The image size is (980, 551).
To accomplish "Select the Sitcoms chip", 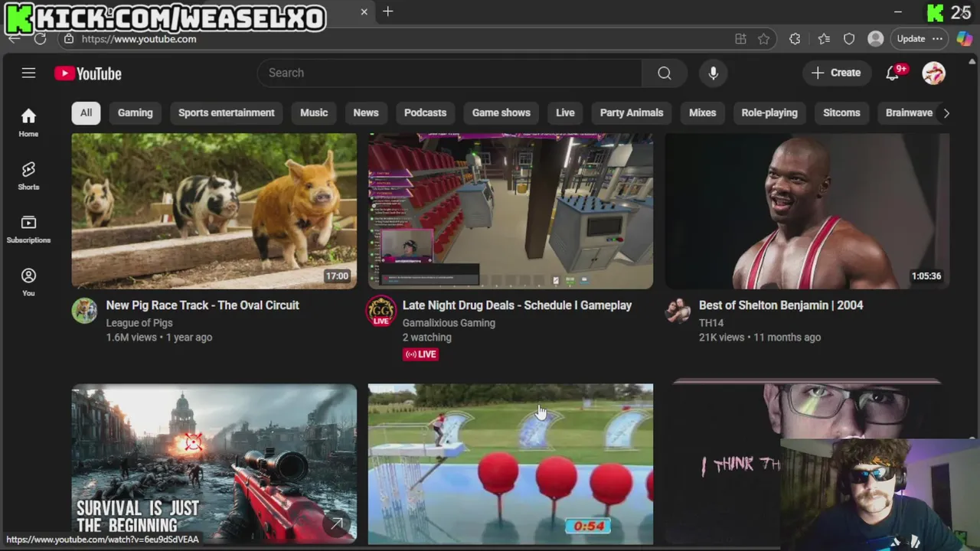I will pyautogui.click(x=841, y=112).
